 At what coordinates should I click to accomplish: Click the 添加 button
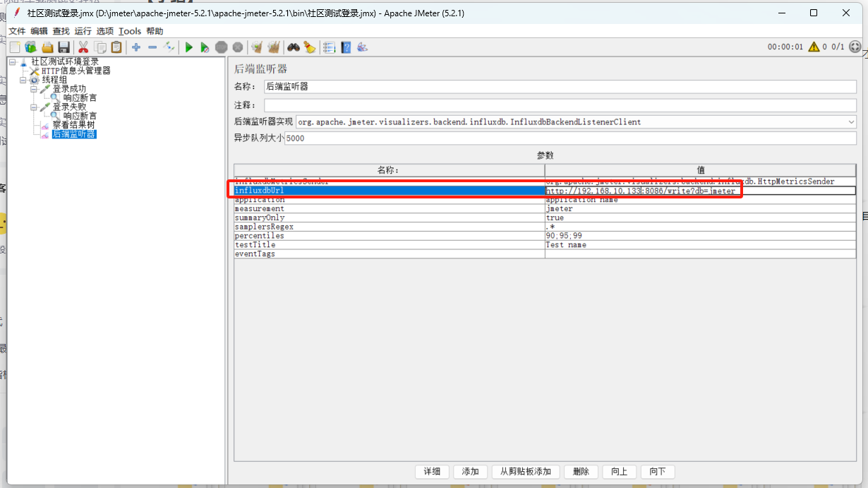pyautogui.click(x=471, y=472)
